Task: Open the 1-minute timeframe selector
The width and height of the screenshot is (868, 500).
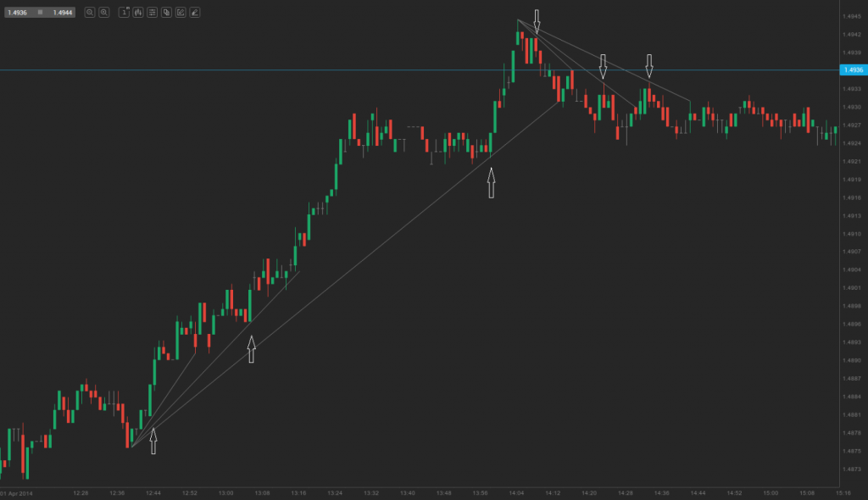Action: pos(124,12)
